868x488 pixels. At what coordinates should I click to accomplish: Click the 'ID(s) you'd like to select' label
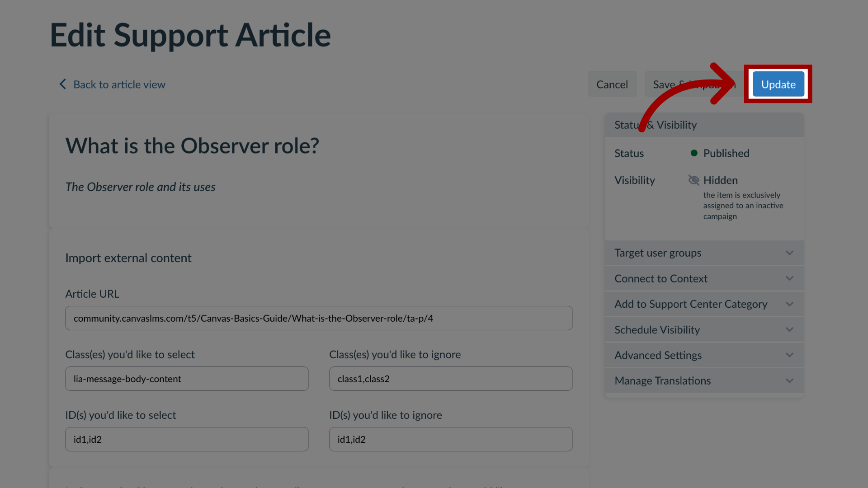121,415
